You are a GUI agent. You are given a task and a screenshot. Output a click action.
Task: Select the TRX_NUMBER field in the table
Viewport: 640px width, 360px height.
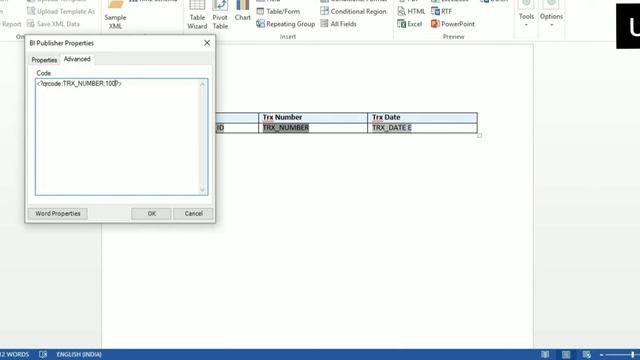tap(286, 128)
